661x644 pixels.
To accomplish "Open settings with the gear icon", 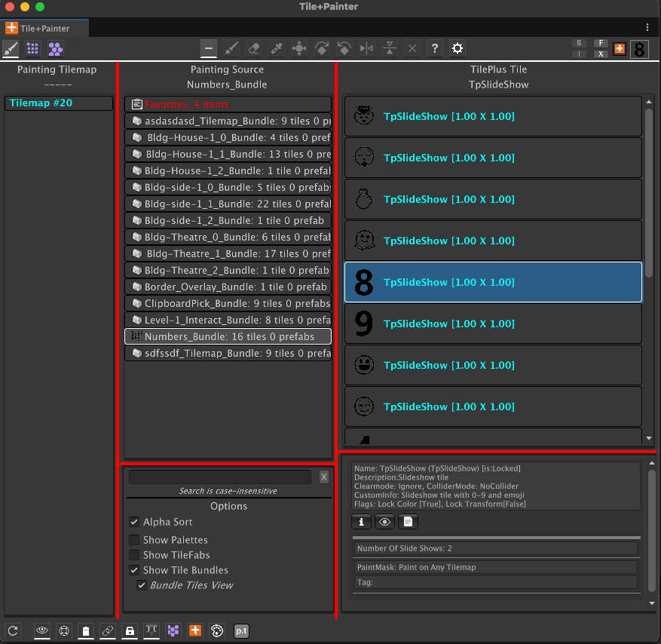I will (x=457, y=48).
